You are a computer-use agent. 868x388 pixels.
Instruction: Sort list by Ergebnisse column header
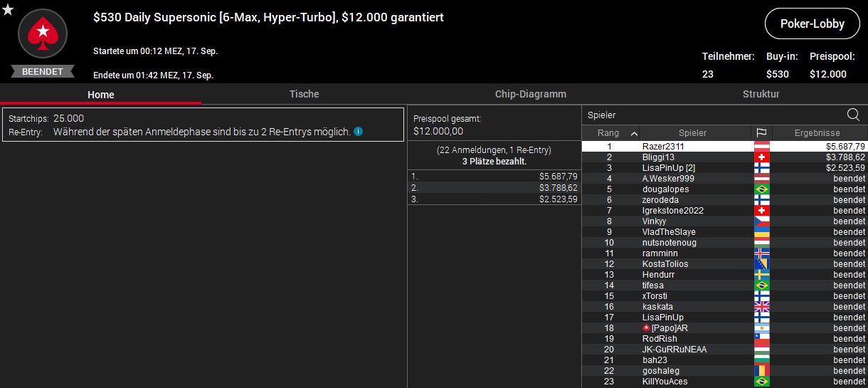tap(817, 133)
